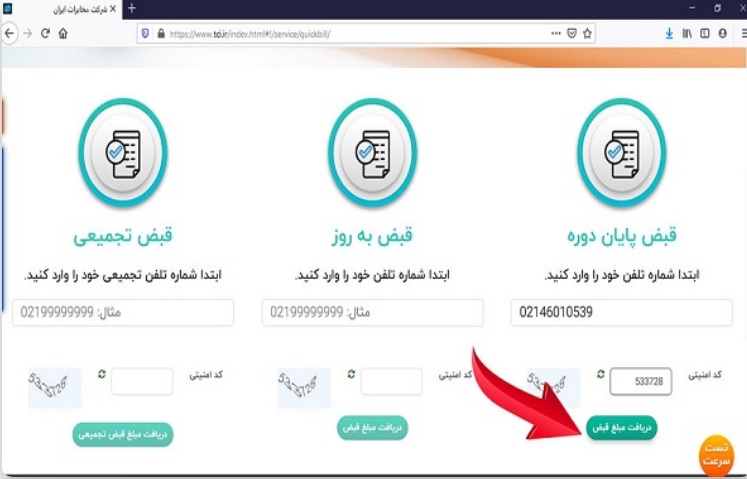Click the orange تست سرعت button

[x=716, y=455]
